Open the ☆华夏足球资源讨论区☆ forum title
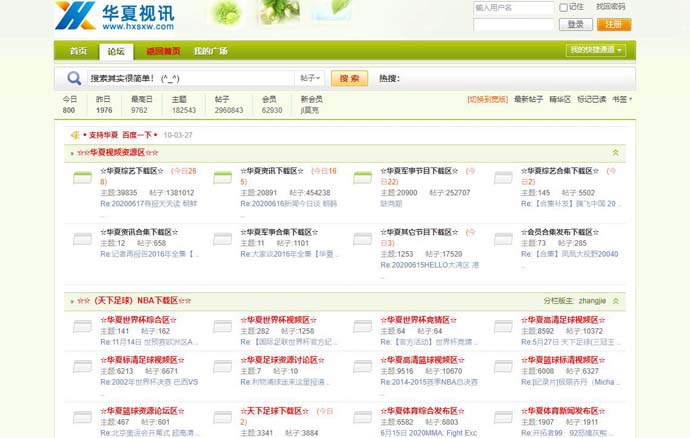Viewport: 690px width, 438px height. [283, 360]
